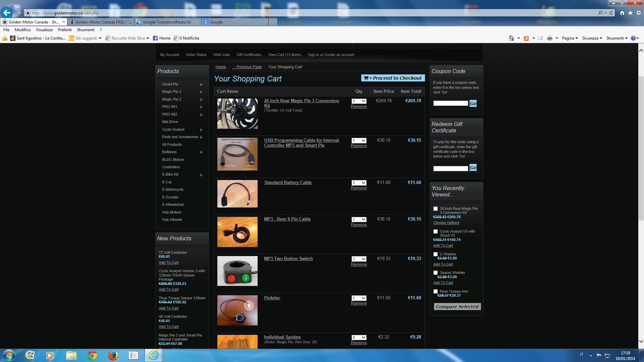Image resolution: width=644 pixels, height=362 pixels.
Task: Click the page vertical scrollbar up arrow
Action: point(641,51)
